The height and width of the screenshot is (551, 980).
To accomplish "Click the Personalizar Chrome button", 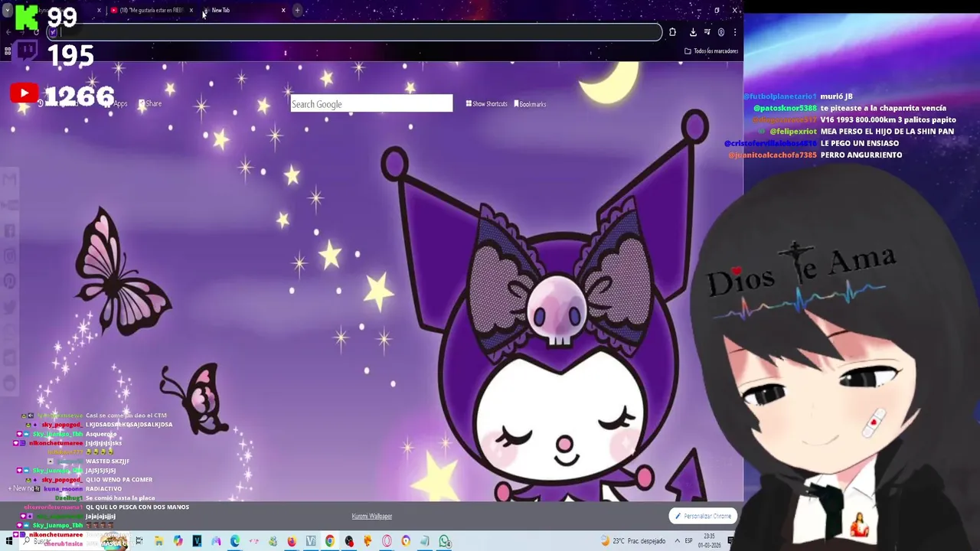I will tap(703, 516).
